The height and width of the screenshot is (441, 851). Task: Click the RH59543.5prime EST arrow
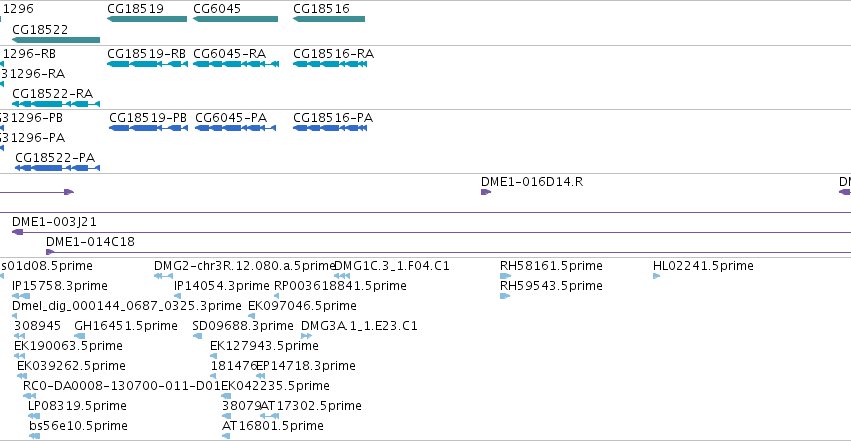coord(505,296)
